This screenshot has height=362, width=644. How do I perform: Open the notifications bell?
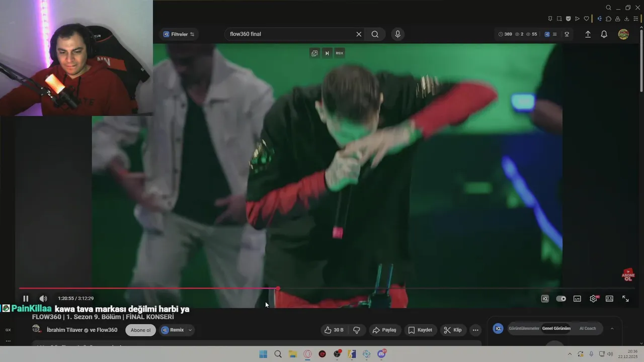(x=604, y=34)
